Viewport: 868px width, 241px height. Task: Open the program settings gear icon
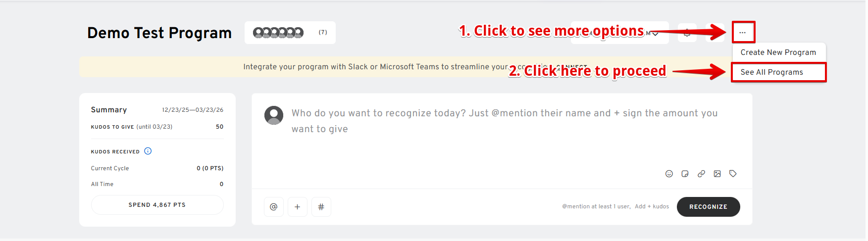pos(687,33)
